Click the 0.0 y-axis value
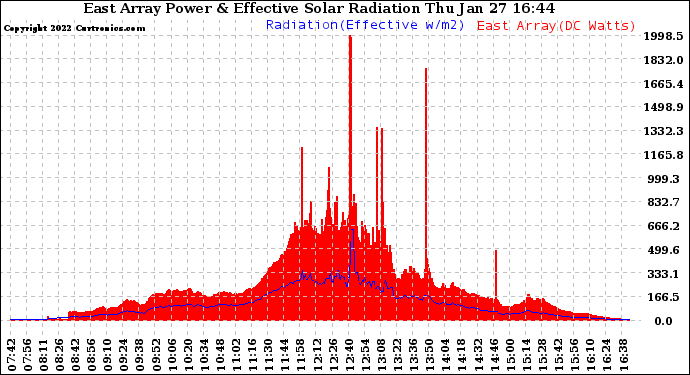 664,321
